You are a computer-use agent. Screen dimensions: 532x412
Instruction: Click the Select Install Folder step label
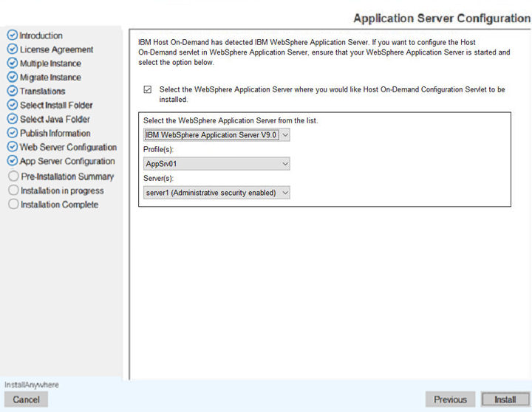(56, 106)
